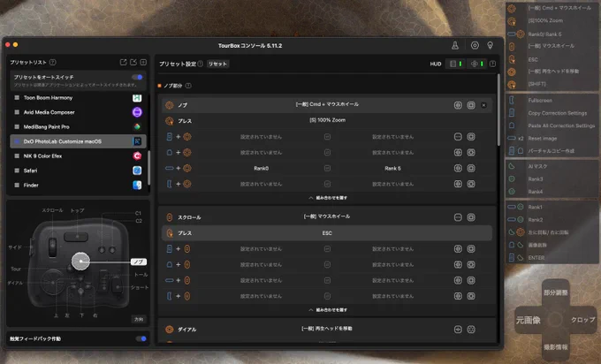Collapse スクロール combinations with 組み合わせを隠す
This screenshot has width=601, height=364.
pos(328,310)
